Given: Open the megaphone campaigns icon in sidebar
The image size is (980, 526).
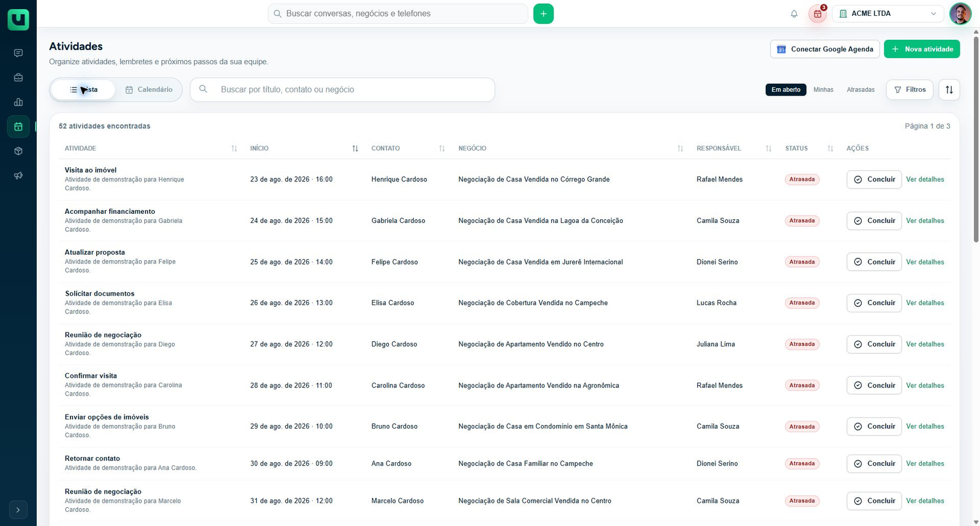Looking at the screenshot, I should tap(18, 175).
